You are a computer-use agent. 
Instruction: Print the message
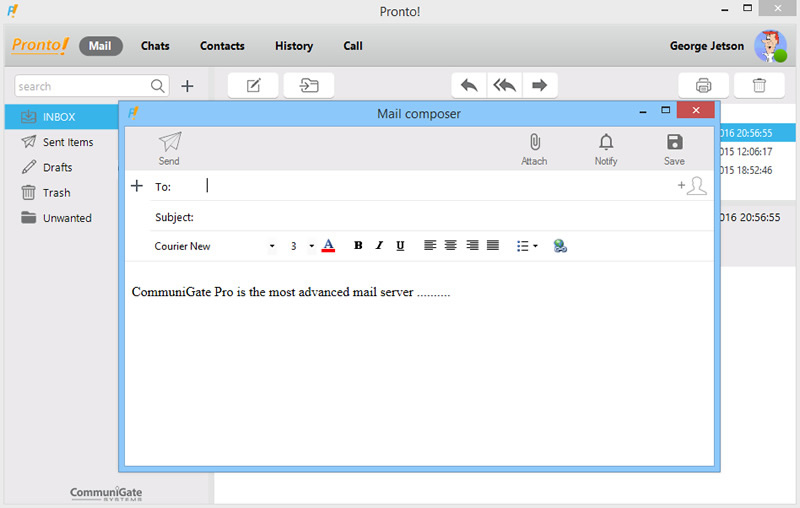click(703, 85)
